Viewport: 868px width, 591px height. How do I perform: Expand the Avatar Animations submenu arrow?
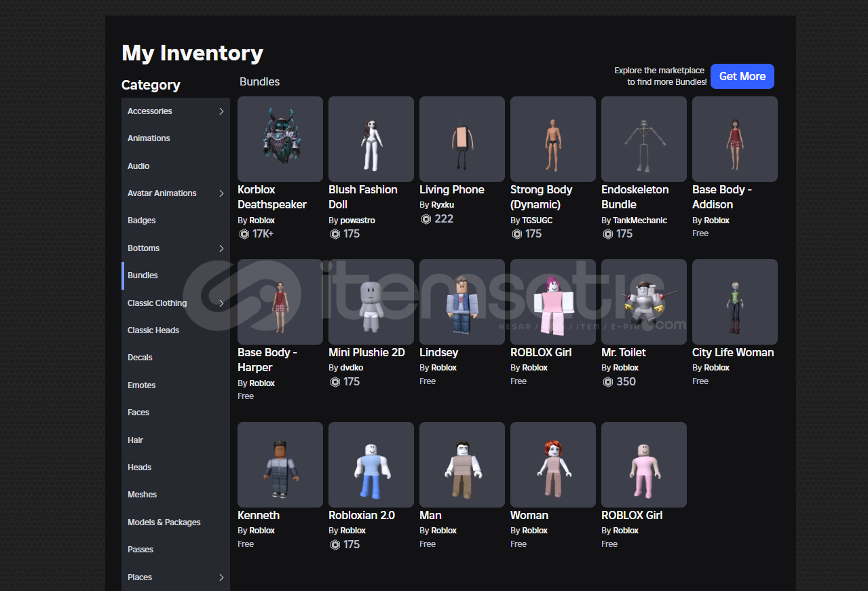[x=221, y=193]
